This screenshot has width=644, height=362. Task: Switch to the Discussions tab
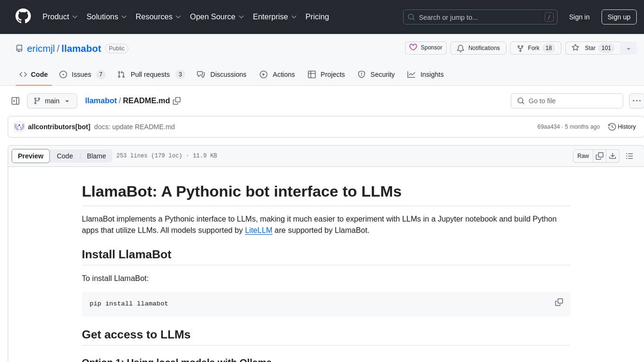click(x=222, y=74)
